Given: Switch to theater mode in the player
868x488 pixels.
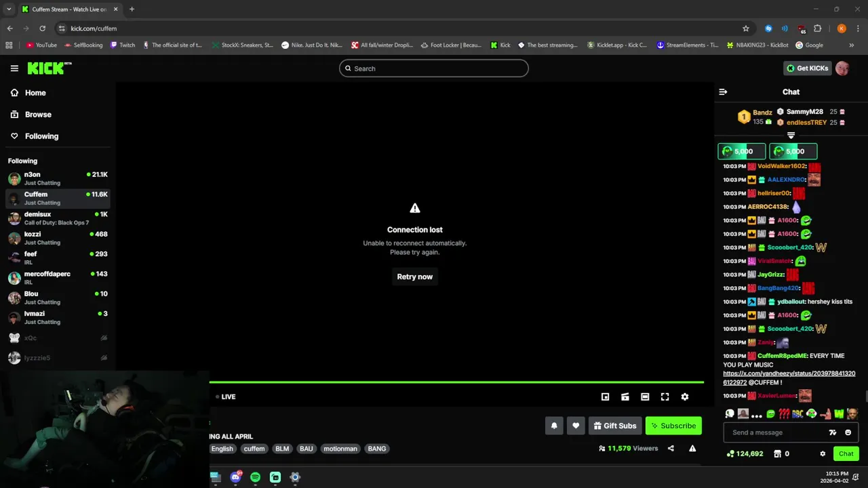Looking at the screenshot, I should (x=645, y=396).
